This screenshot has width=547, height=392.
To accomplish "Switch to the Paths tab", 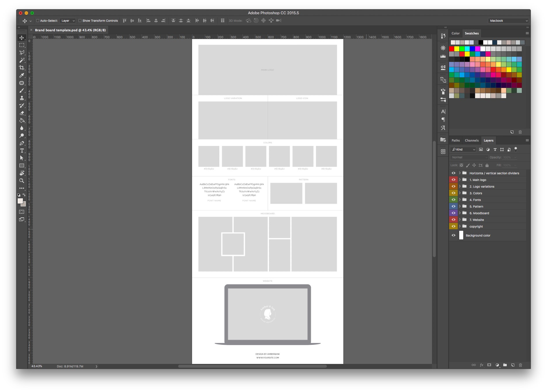I will (x=455, y=140).
